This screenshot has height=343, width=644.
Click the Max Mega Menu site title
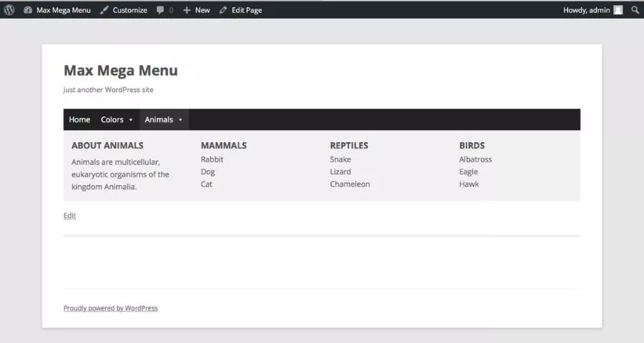point(121,70)
